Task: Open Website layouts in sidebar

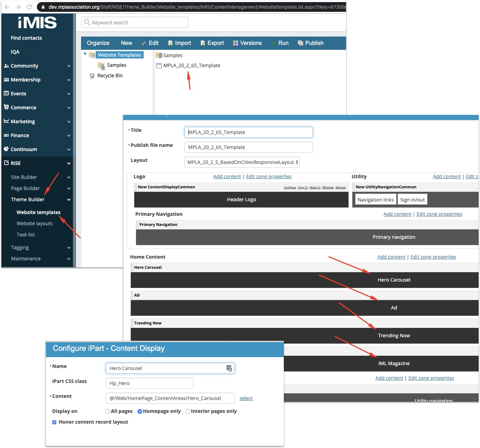Action: [34, 223]
